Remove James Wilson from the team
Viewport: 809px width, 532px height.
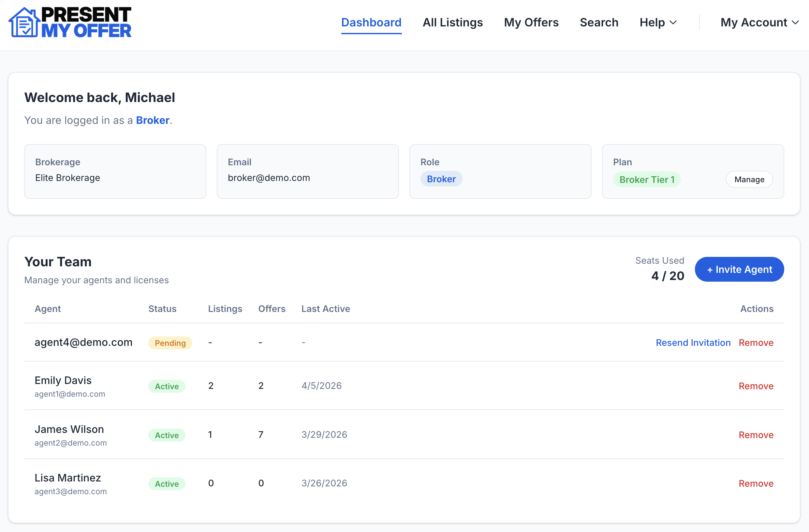point(756,435)
